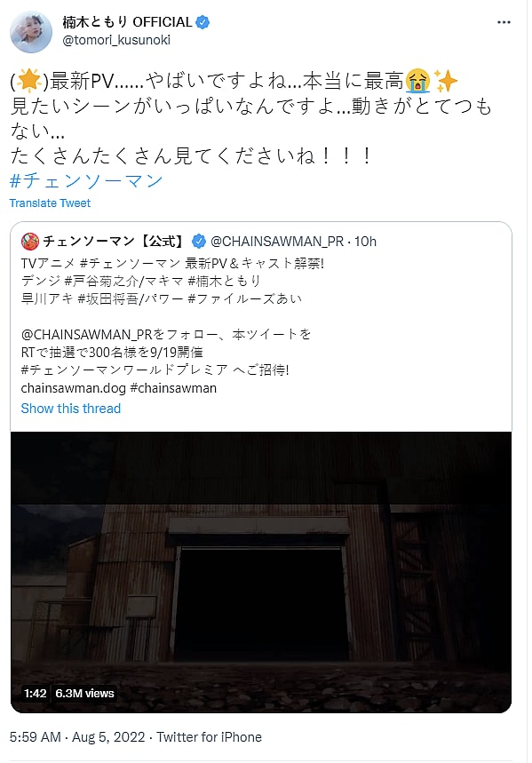This screenshot has height=763, width=532.
Task: Click the 1:42 video duration badge
Action: (x=35, y=694)
